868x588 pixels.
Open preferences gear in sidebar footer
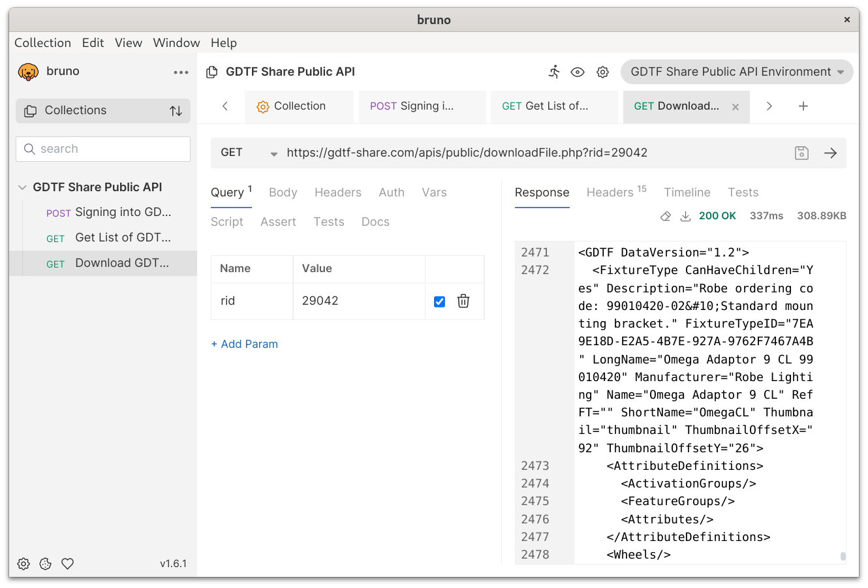coord(23,564)
